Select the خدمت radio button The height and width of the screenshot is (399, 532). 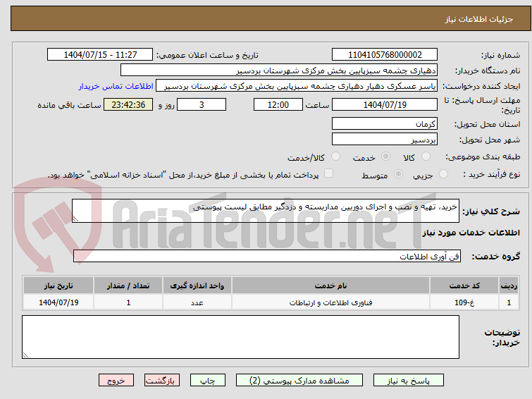385,156
